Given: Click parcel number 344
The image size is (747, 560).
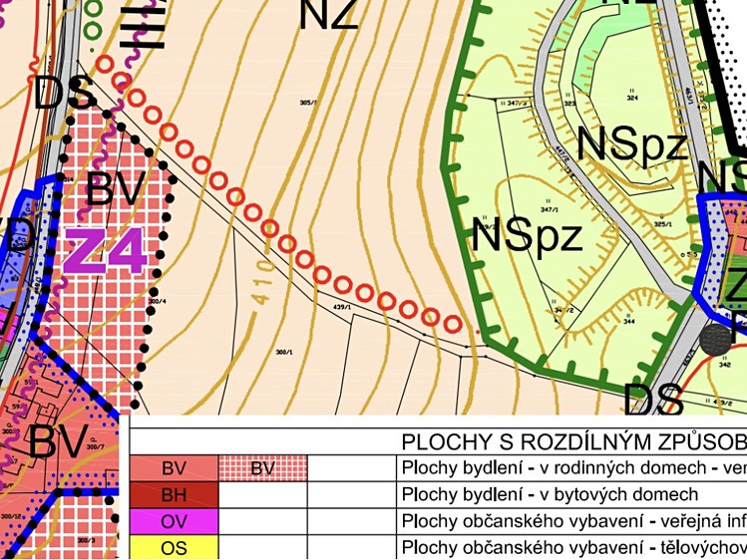Looking at the screenshot, I should click(629, 322).
